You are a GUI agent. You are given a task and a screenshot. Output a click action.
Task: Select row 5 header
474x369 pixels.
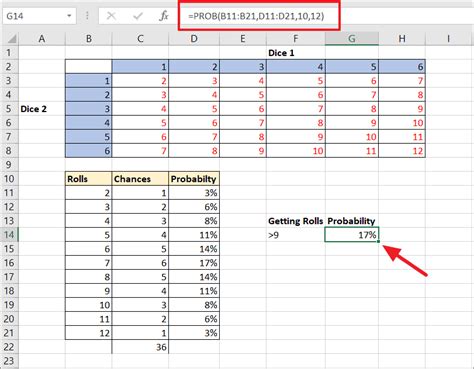click(x=9, y=109)
